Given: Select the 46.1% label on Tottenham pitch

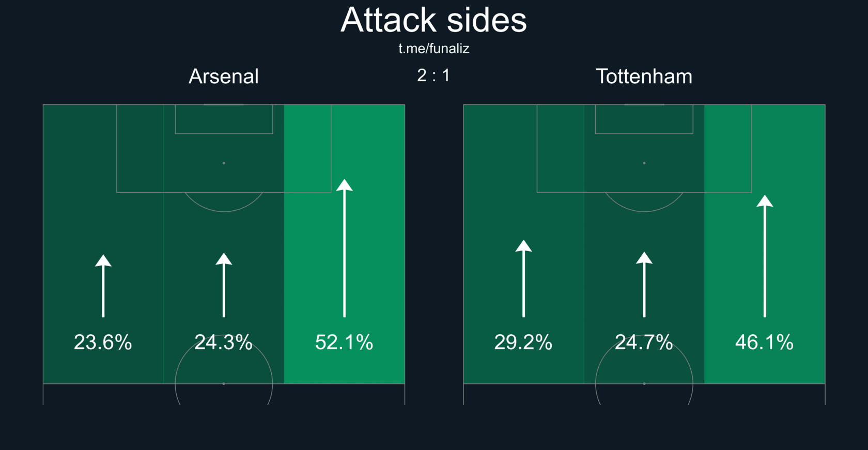Looking at the screenshot, I should tap(765, 342).
